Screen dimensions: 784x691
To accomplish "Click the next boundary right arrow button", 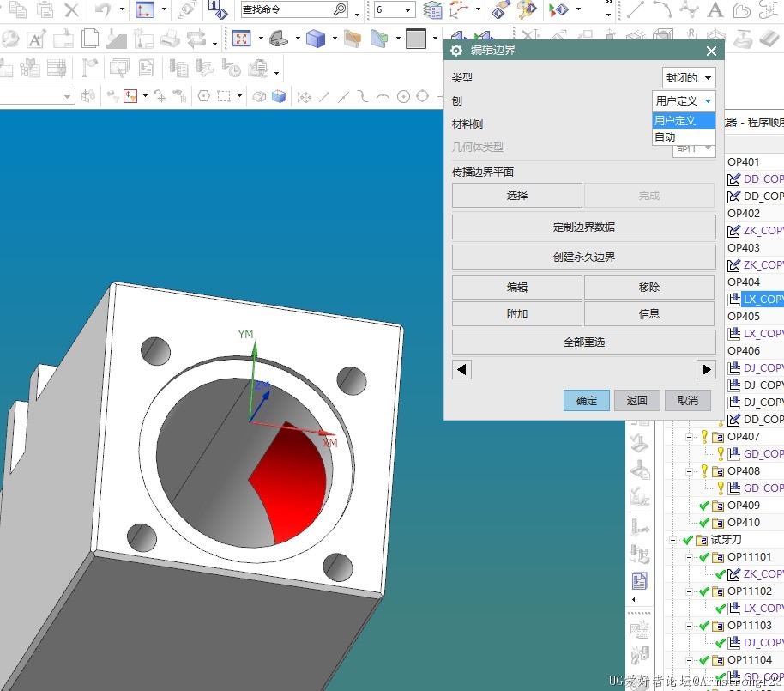I will pyautogui.click(x=706, y=370).
